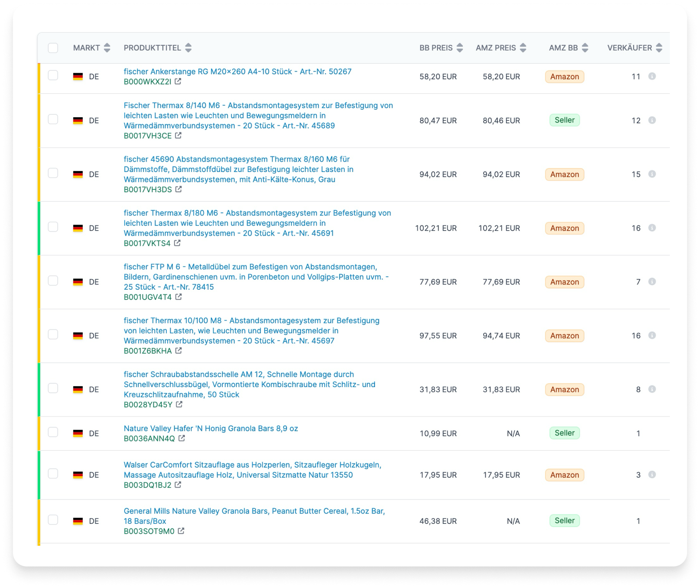
Task: Click BB price 31,83 EUR cell
Action: [x=438, y=390]
